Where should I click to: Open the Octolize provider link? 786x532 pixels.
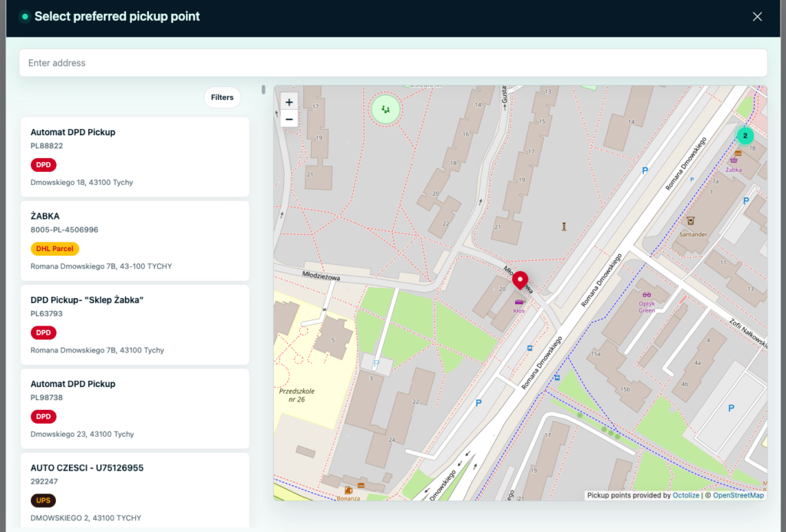coord(685,495)
